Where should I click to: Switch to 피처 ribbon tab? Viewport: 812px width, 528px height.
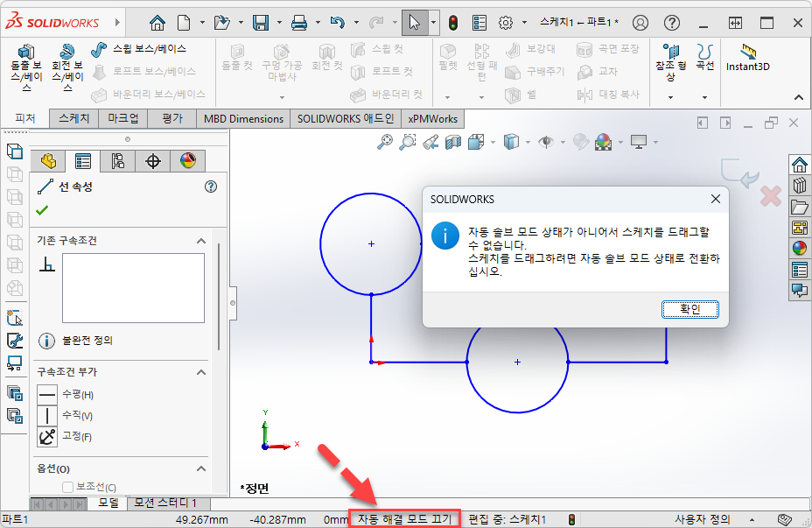pyautogui.click(x=24, y=119)
